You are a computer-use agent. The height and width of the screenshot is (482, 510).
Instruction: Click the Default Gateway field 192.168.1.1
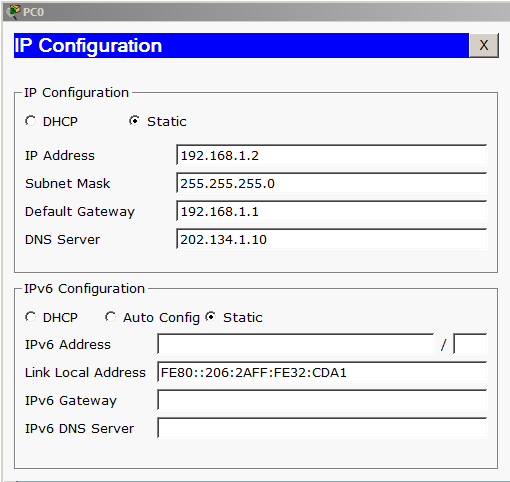point(331,211)
